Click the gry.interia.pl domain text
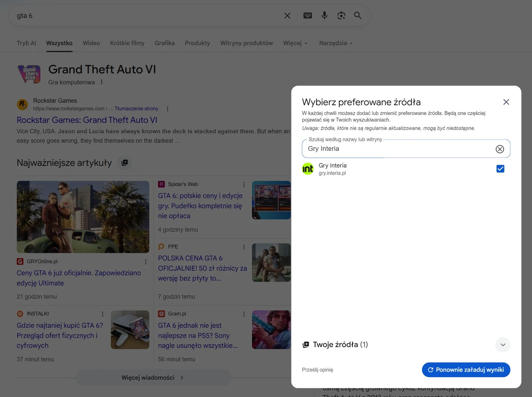This screenshot has height=397, width=532. pos(332,173)
